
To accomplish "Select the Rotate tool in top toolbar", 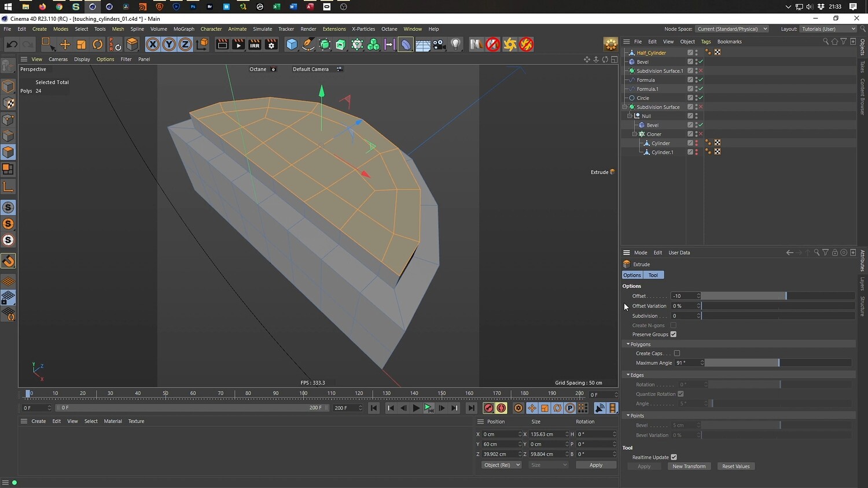I will 98,45.
